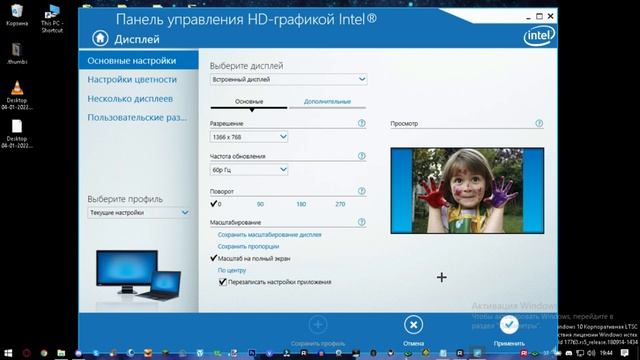Screen dimensions: 640x360
Task: Open Основные настройки in sidebar
Action: coord(138,60)
